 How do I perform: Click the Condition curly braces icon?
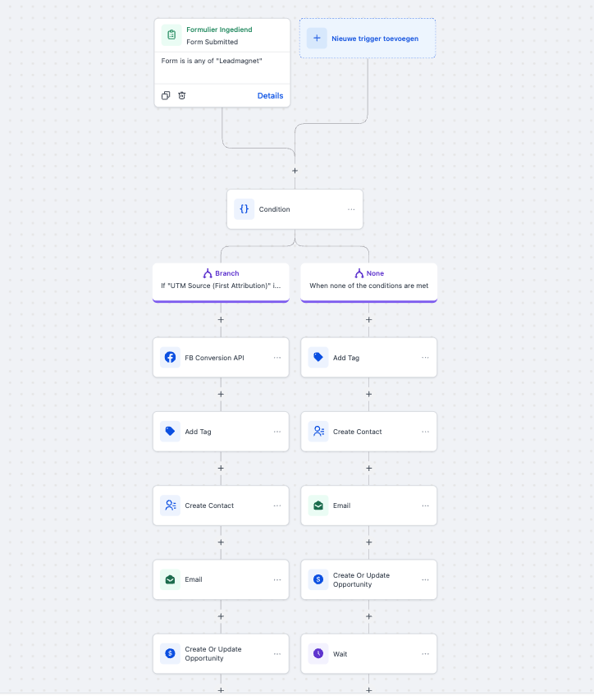coord(244,209)
